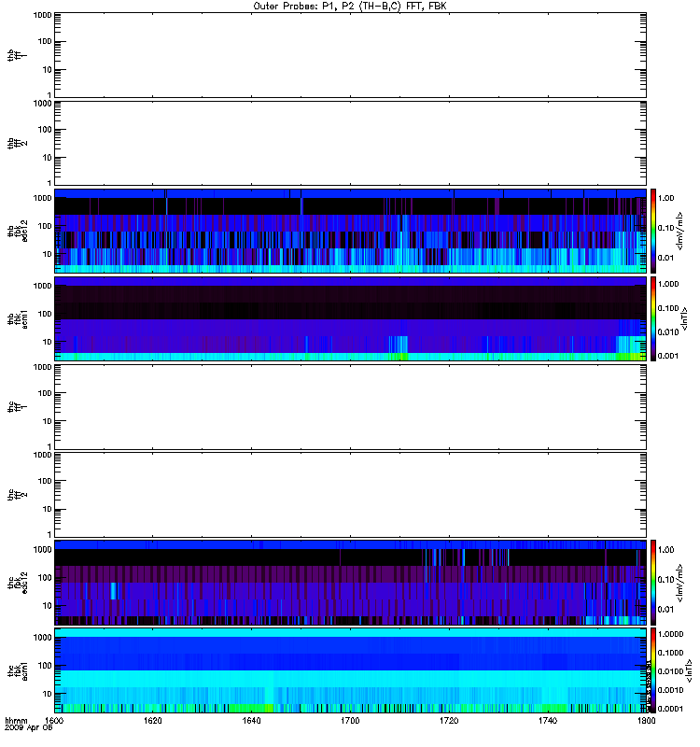
Task: Click the 1640 time tick label
Action: [251, 721]
